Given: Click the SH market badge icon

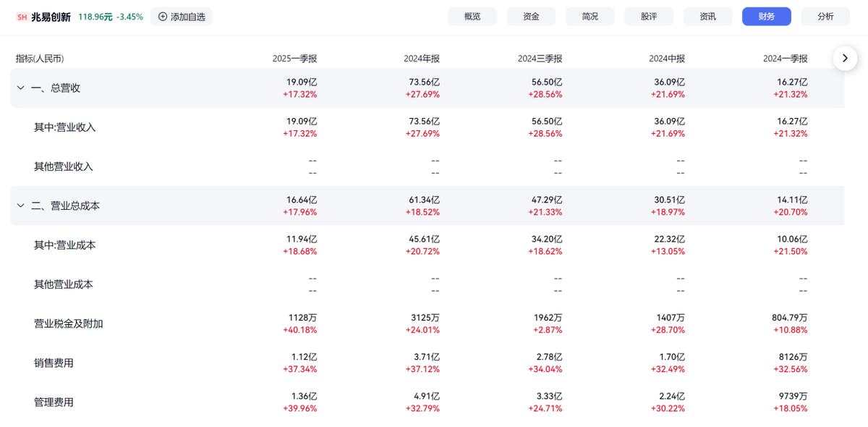Looking at the screenshot, I should [x=22, y=17].
